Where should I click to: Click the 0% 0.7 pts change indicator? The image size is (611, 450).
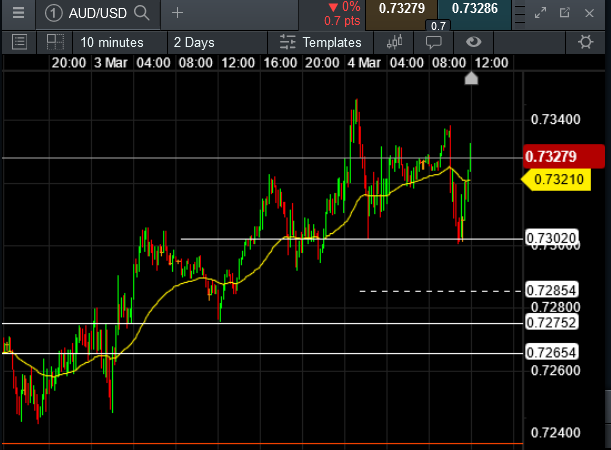tap(343, 14)
